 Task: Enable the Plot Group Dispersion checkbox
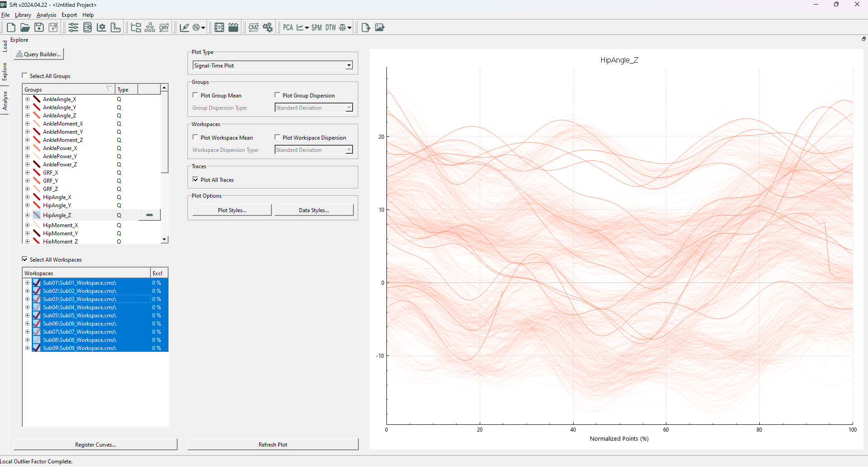click(x=278, y=95)
